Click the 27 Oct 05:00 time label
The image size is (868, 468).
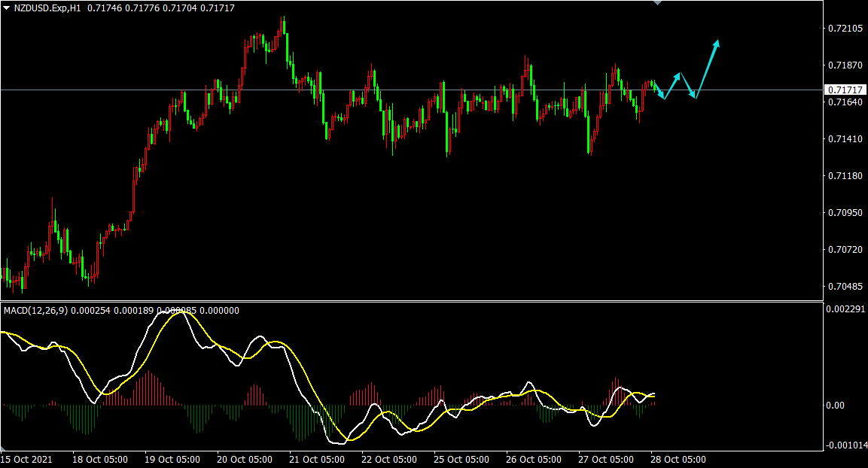click(606, 460)
